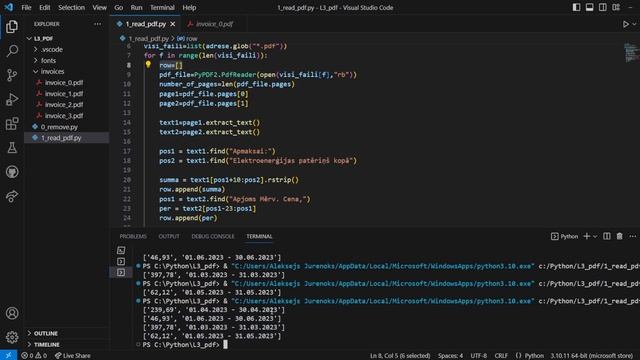
Task: Open the Run menu
Action: click(x=136, y=7)
